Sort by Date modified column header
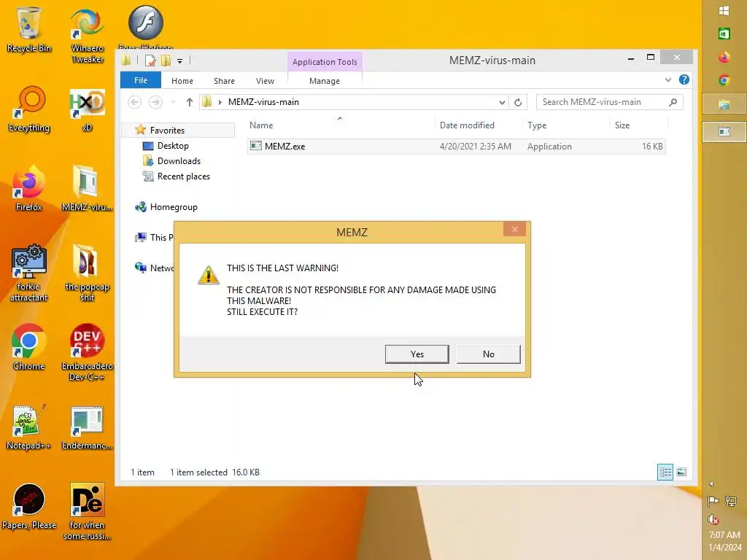 467,125
